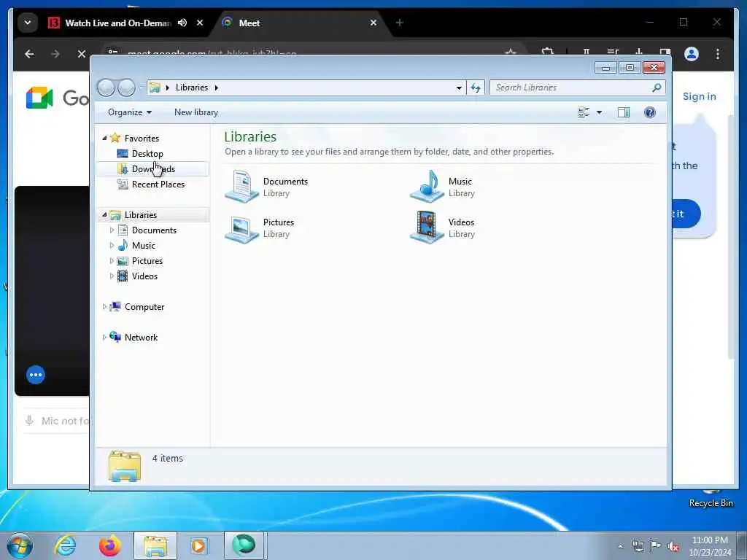The height and width of the screenshot is (560, 747).
Task: Switch to the Watch Live and On-Demand tab
Action: (117, 23)
